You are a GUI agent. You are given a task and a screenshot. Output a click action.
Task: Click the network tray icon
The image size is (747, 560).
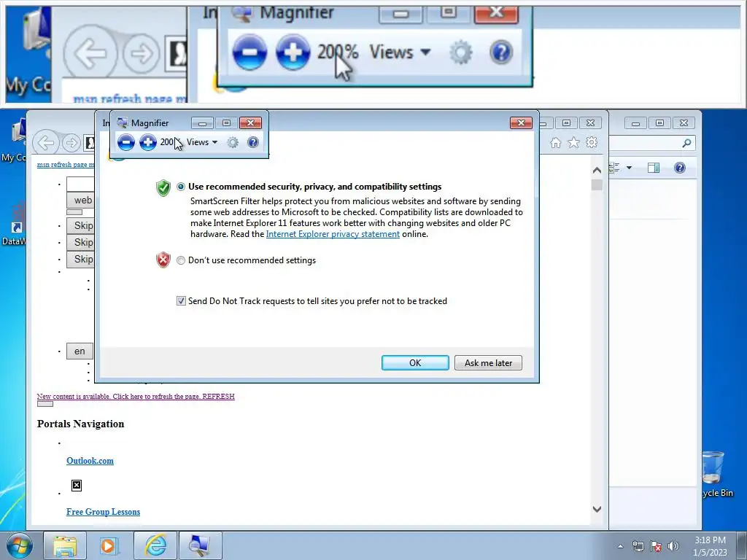[638, 546]
